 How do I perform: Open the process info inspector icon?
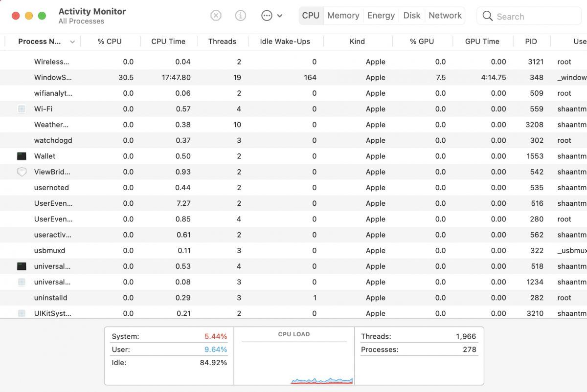tap(241, 16)
